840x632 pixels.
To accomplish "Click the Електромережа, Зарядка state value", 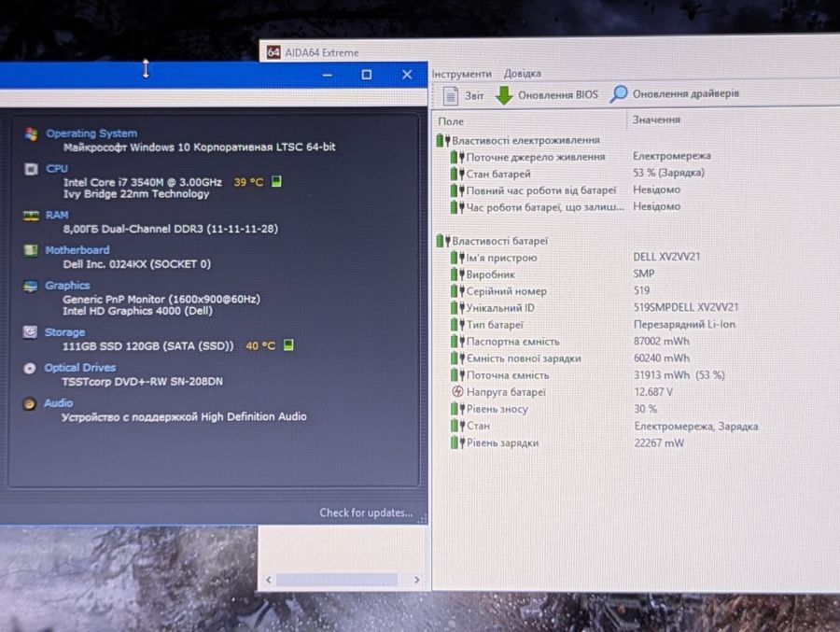I will pyautogui.click(x=696, y=427).
